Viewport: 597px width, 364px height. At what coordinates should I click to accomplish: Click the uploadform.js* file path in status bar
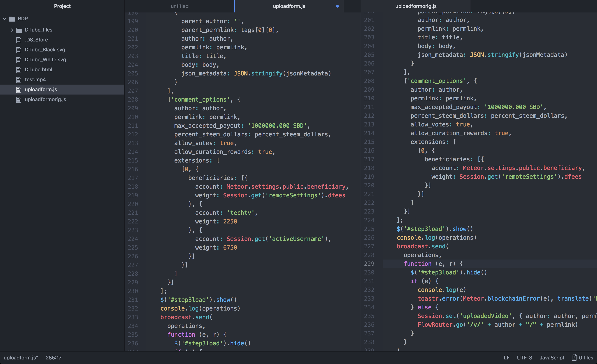click(21, 358)
